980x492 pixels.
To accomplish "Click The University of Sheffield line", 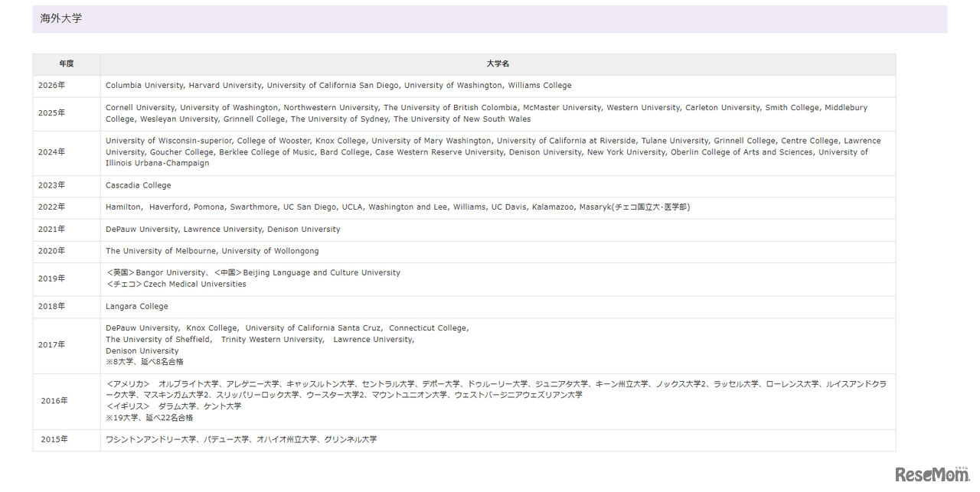I will click(260, 340).
